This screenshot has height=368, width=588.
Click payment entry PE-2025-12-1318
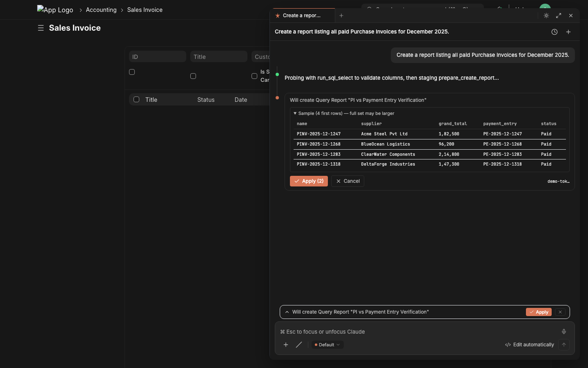503,164
